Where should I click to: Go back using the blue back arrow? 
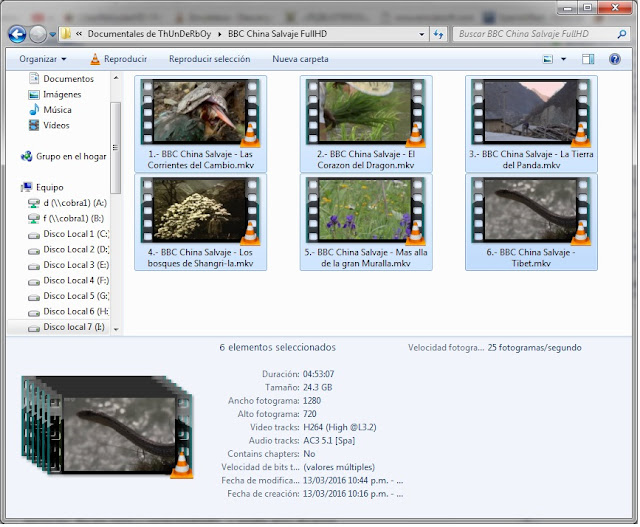pos(17,34)
